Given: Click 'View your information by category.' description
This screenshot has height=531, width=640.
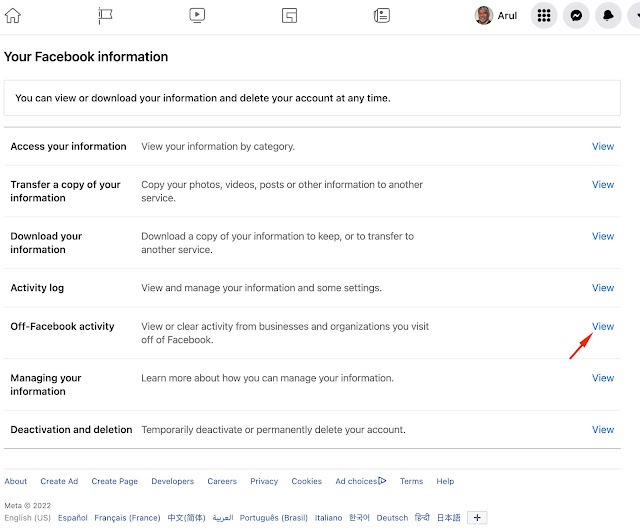Looking at the screenshot, I should pos(218,147).
